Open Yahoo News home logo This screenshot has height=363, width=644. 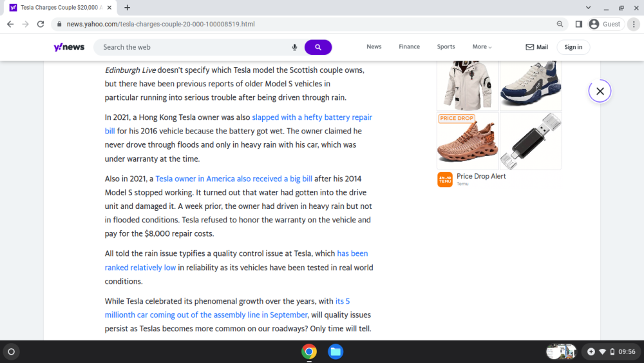pyautogui.click(x=69, y=47)
